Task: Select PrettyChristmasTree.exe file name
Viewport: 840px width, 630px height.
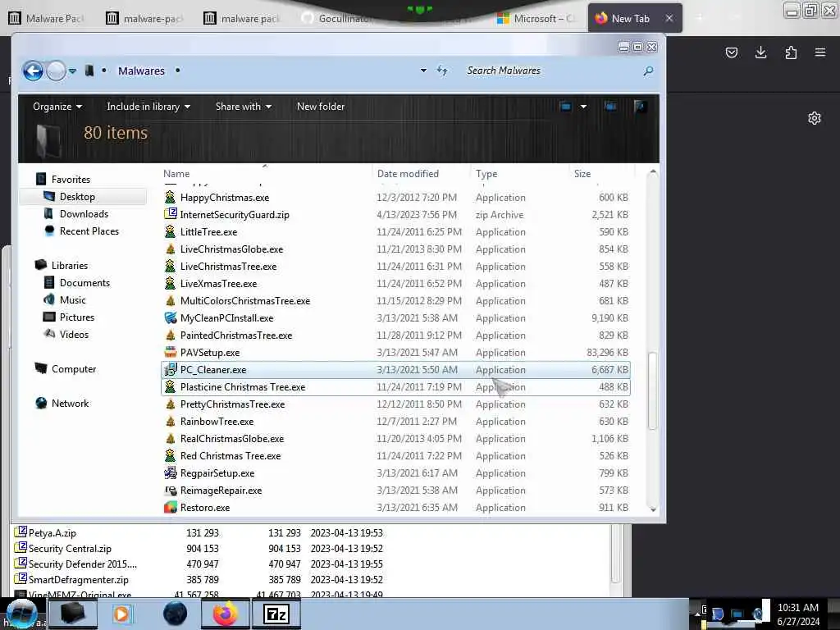Action: [x=232, y=404]
